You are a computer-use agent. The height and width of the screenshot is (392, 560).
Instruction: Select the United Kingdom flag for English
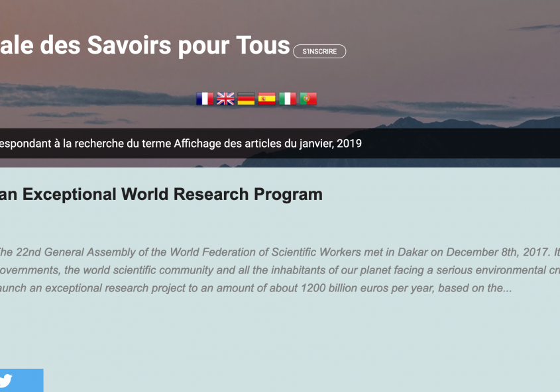[225, 99]
